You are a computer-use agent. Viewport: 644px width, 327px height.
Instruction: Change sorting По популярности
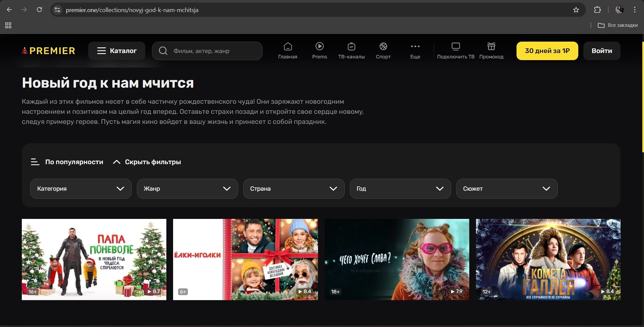[x=67, y=162]
